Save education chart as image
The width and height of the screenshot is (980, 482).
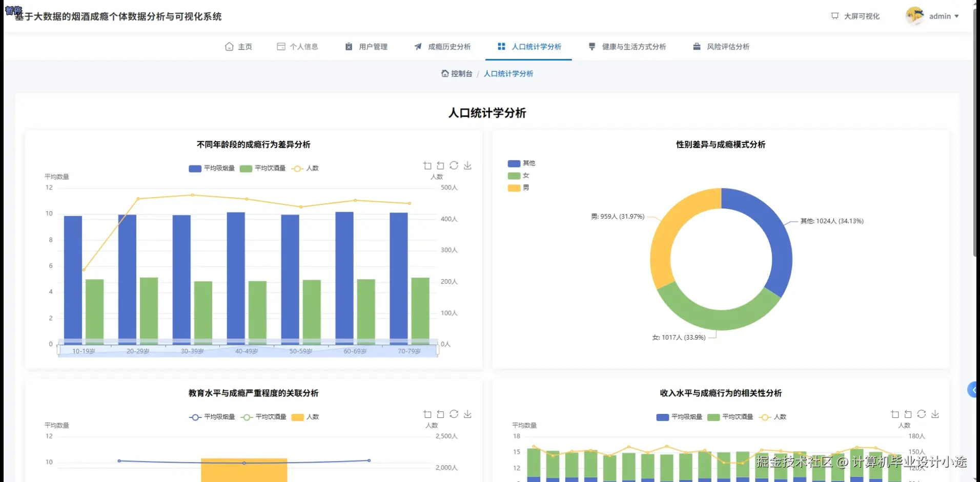pyautogui.click(x=467, y=414)
